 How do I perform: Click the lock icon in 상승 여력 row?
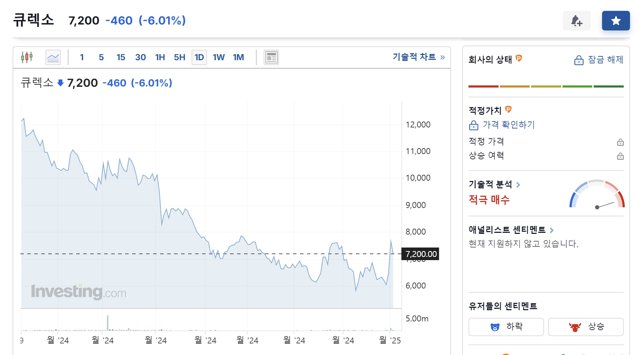point(620,156)
